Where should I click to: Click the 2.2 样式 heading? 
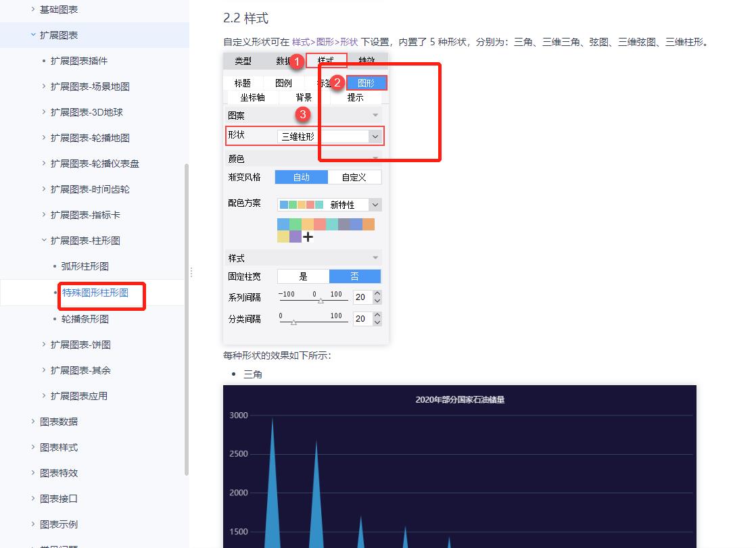(246, 18)
